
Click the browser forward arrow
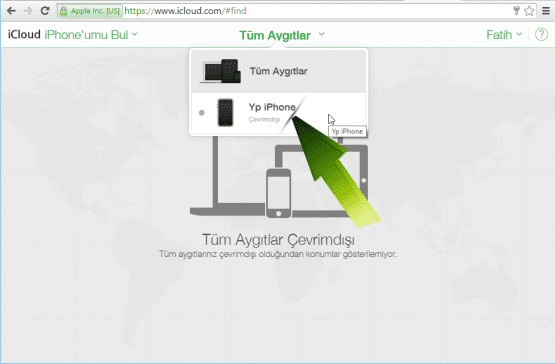28,11
